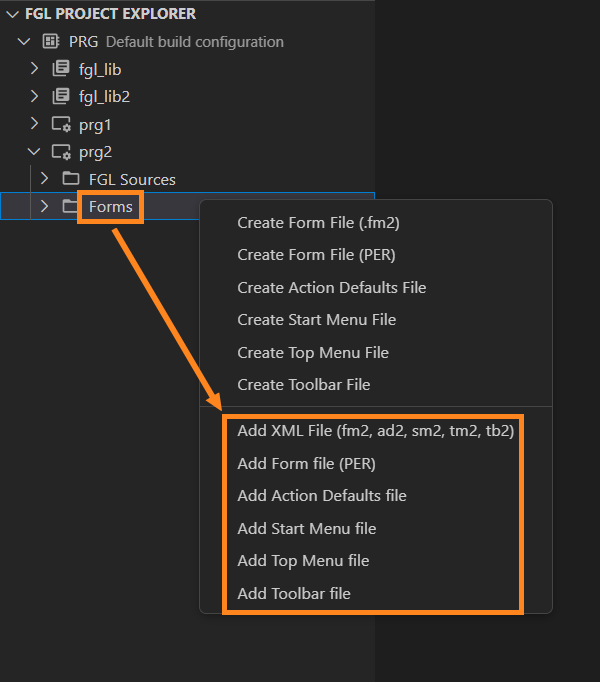Click Create Top Menu File

click(x=312, y=352)
